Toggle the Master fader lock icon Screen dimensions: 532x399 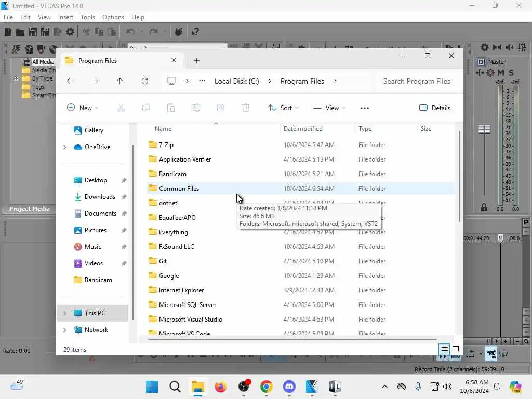[484, 208]
